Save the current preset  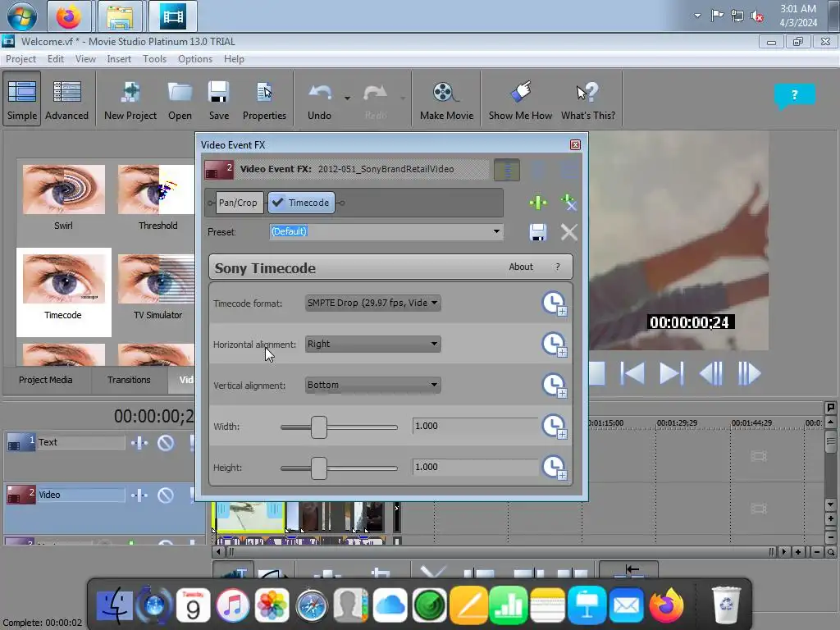pos(538,232)
